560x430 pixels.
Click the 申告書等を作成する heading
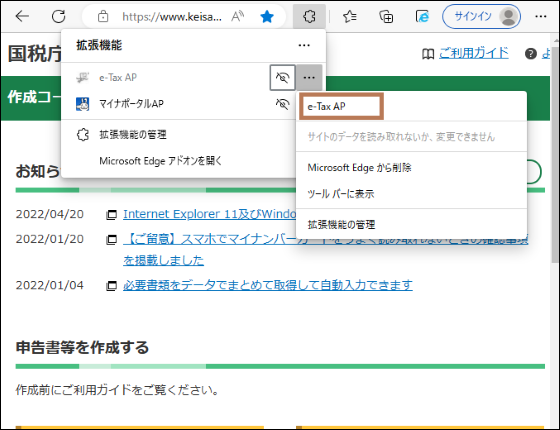click(x=82, y=347)
